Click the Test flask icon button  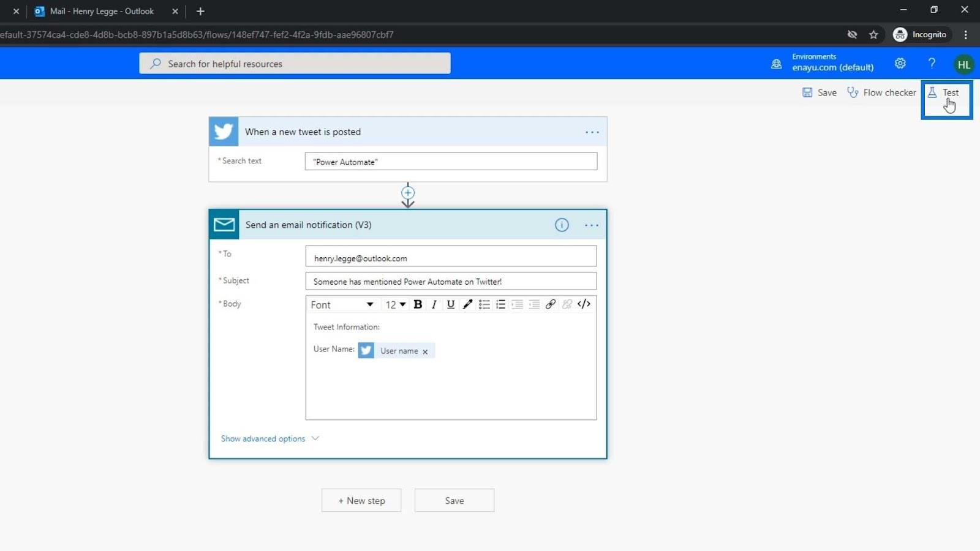[x=943, y=93]
